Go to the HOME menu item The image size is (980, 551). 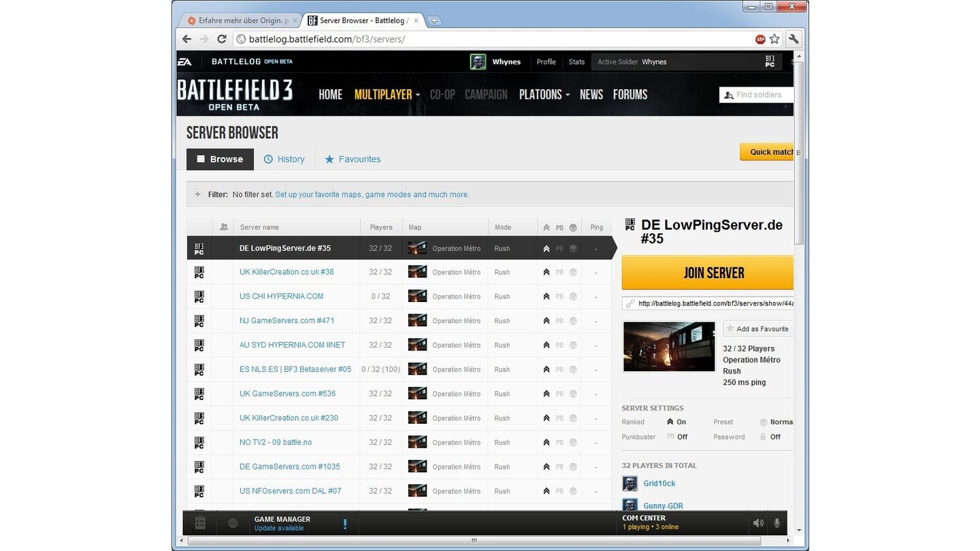coord(331,95)
